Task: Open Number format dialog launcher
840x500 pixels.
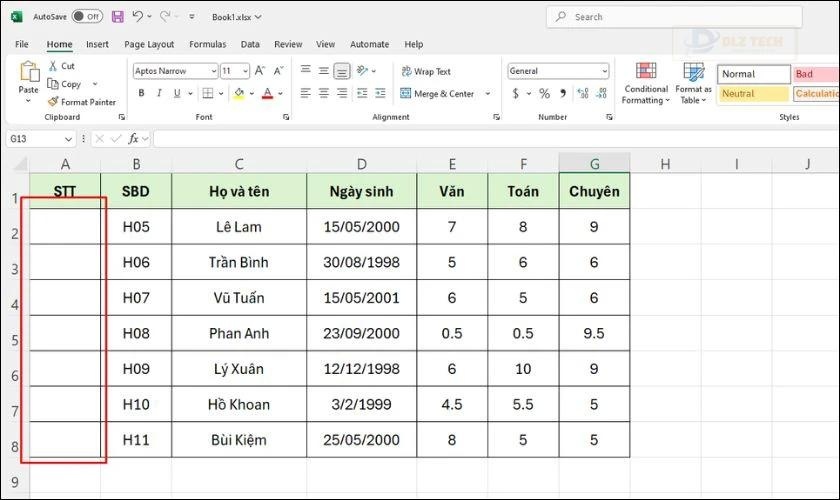Action: (609, 117)
